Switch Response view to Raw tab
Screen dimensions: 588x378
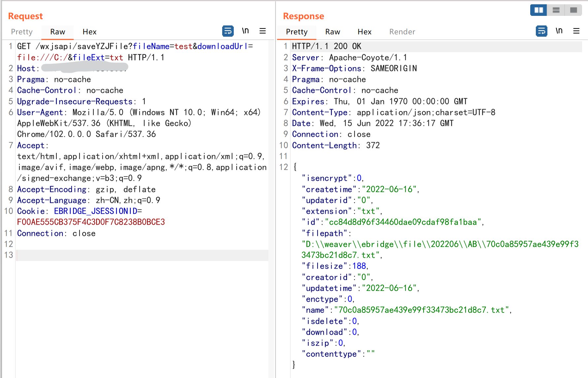[332, 32]
